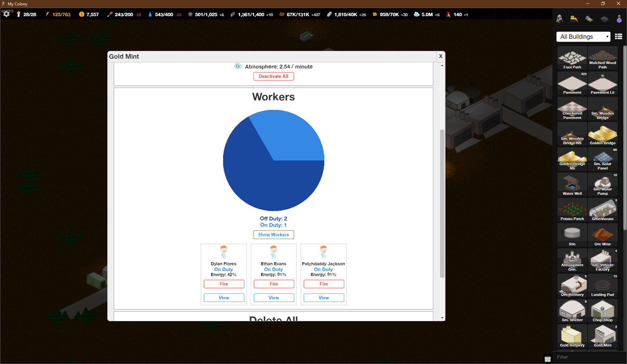Screen dimensions: 627x364
Task: Close the Gold Mint dialog
Action: point(440,56)
